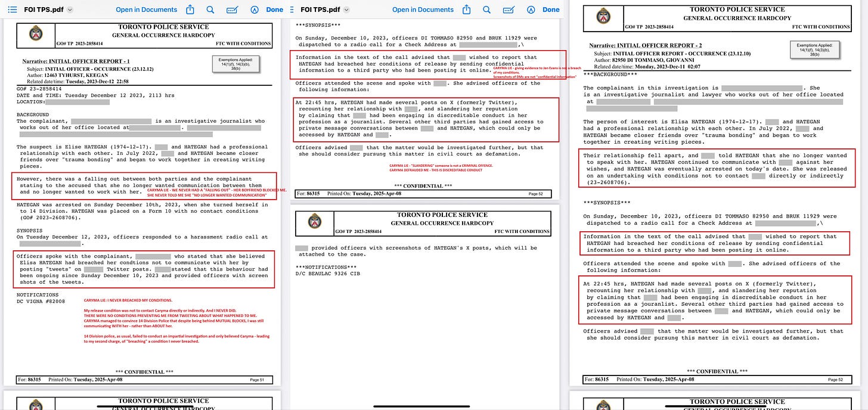Click 'DC VIGNA #82008' notification line
The width and height of the screenshot is (868, 410).
point(41,302)
